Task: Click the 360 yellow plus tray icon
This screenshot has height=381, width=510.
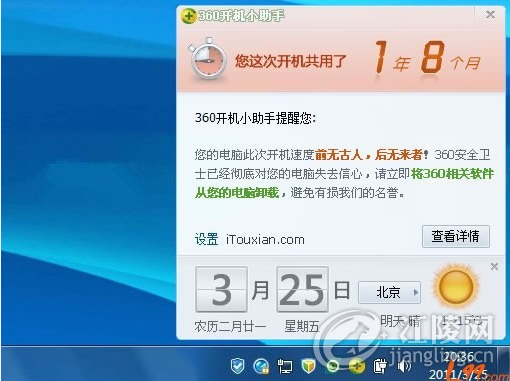Action: pos(357,366)
